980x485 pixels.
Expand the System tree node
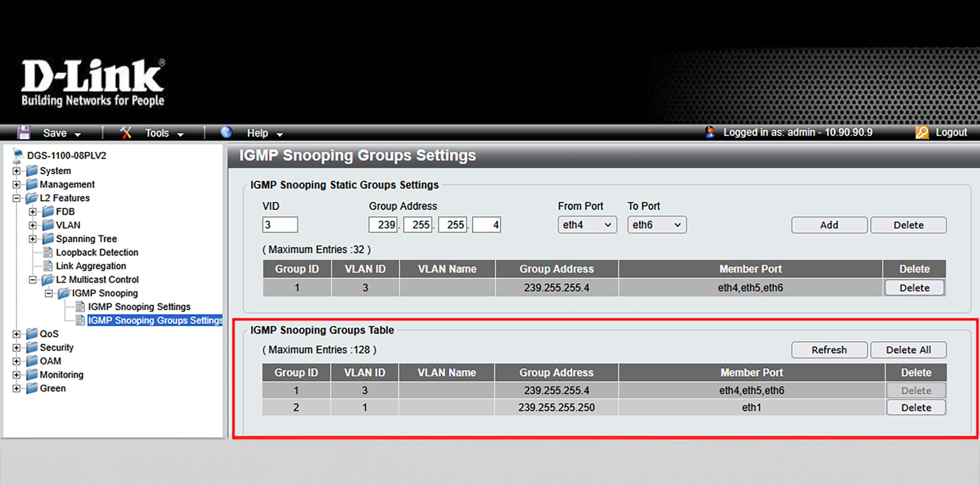[16, 171]
